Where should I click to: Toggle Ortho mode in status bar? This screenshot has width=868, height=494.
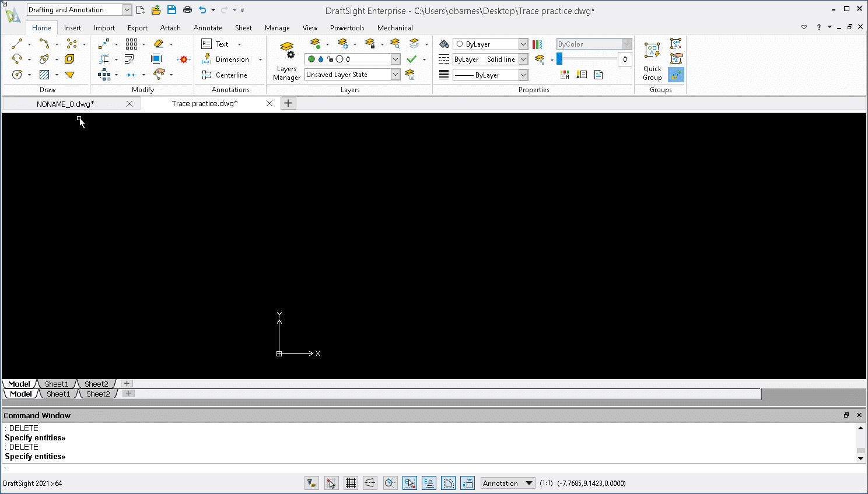tap(370, 483)
